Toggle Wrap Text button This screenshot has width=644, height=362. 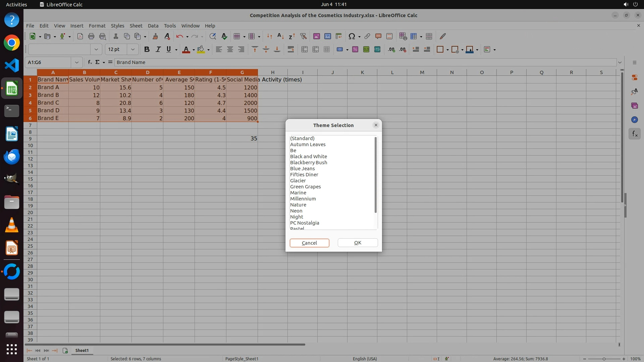pyautogui.click(x=291, y=50)
